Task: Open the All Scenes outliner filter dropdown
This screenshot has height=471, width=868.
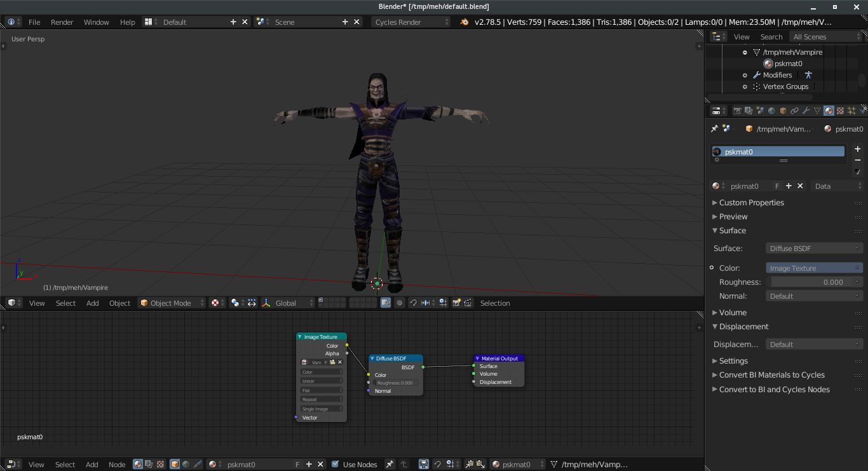Action: point(825,37)
